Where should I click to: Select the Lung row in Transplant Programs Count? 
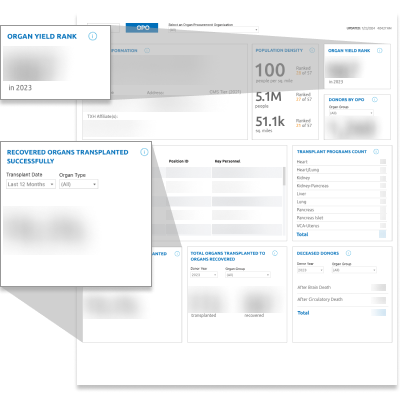pos(341,202)
